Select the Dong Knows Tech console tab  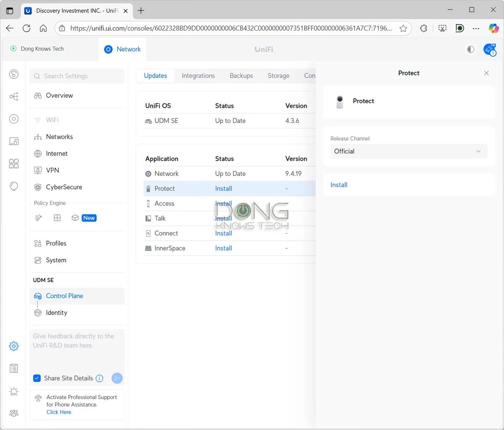tap(38, 49)
